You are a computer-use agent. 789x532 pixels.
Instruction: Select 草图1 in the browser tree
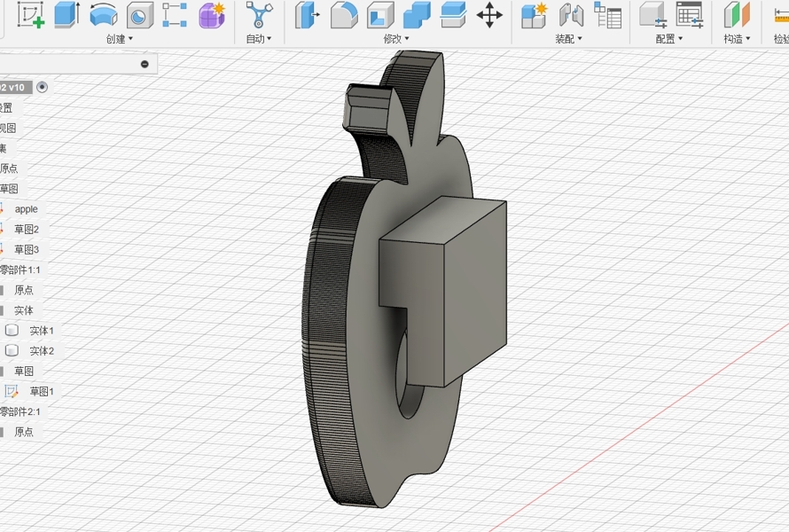point(42,391)
